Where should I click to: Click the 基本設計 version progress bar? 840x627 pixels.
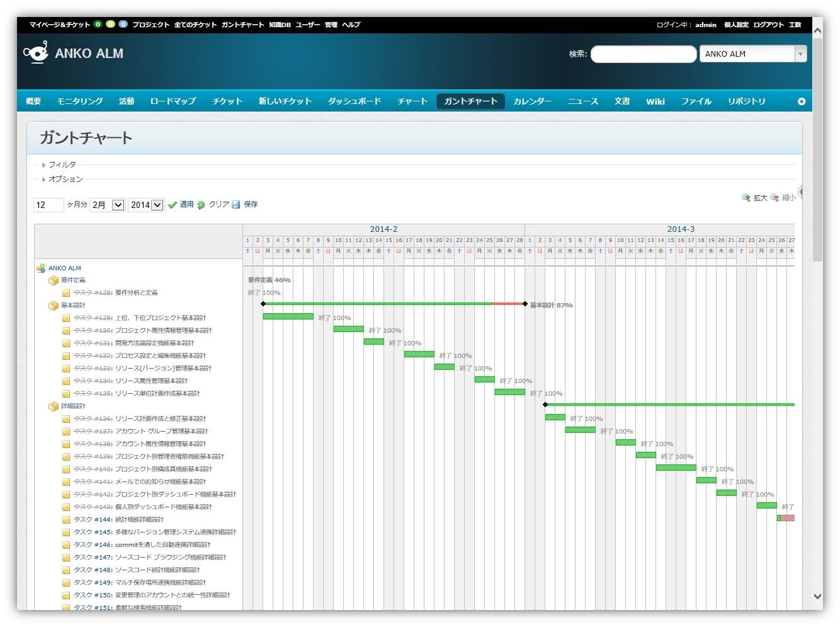(394, 304)
